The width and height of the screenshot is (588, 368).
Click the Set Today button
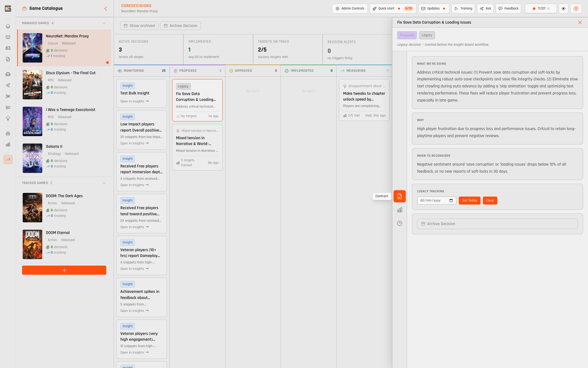tap(469, 201)
